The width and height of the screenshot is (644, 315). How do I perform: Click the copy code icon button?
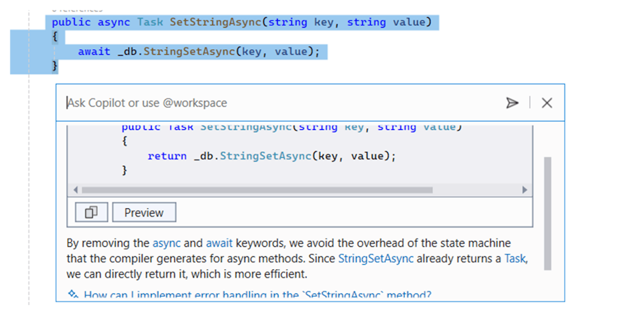(91, 212)
